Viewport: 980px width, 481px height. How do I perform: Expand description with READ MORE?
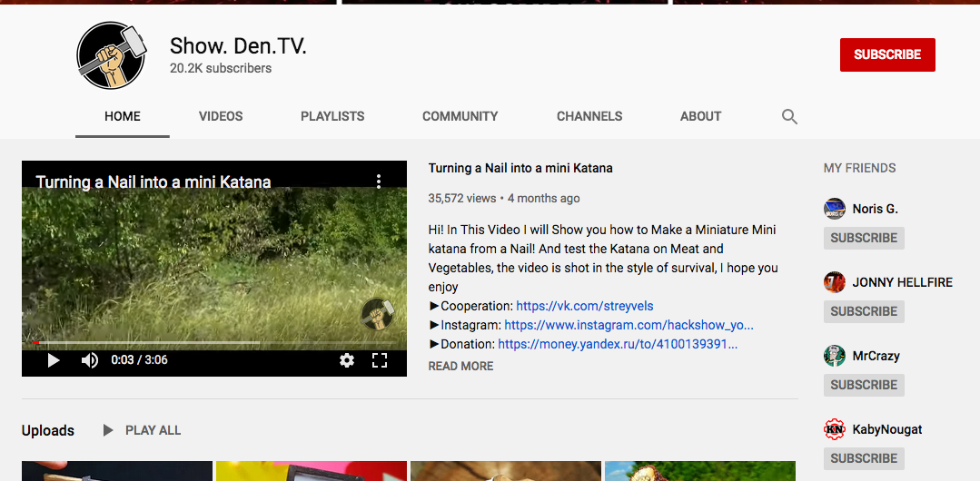(460, 366)
